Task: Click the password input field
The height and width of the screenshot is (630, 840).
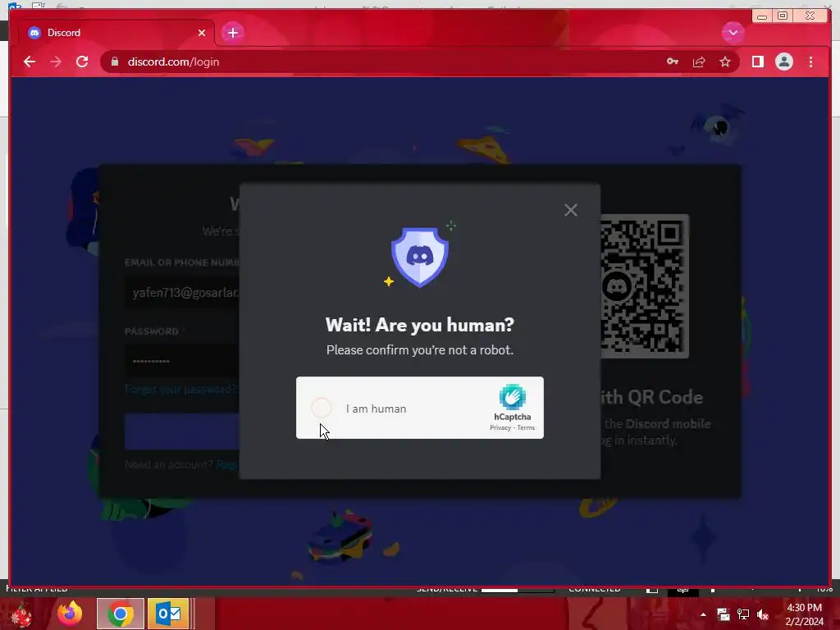Action: pyautogui.click(x=182, y=361)
